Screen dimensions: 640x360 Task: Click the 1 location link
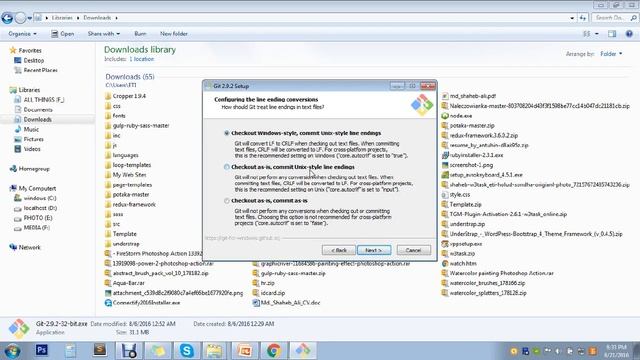click(x=142, y=59)
